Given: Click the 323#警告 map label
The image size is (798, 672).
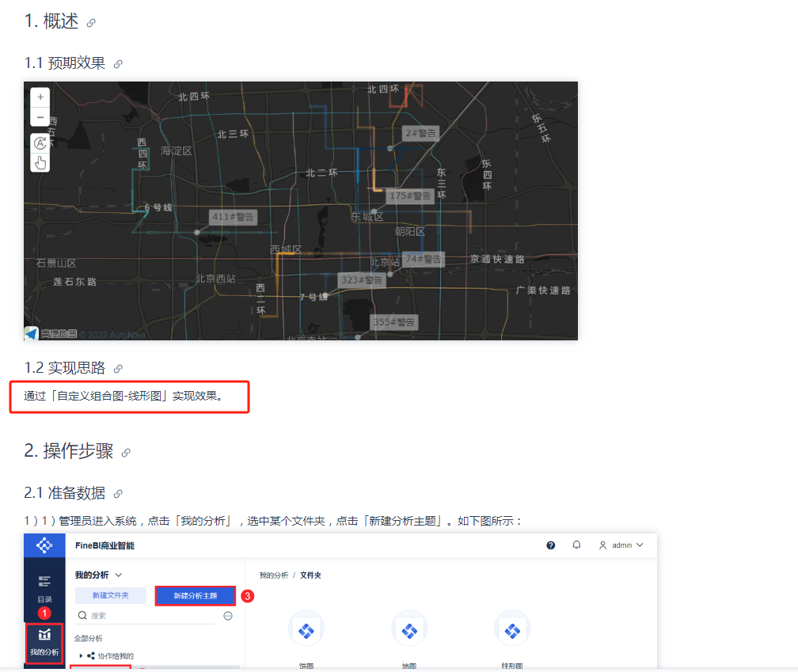Looking at the screenshot, I should pos(362,279).
